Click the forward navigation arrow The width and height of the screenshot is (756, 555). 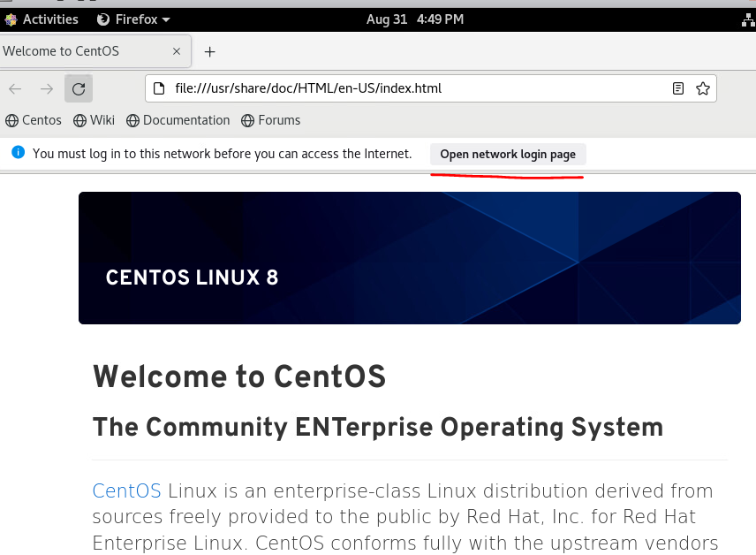click(x=47, y=88)
